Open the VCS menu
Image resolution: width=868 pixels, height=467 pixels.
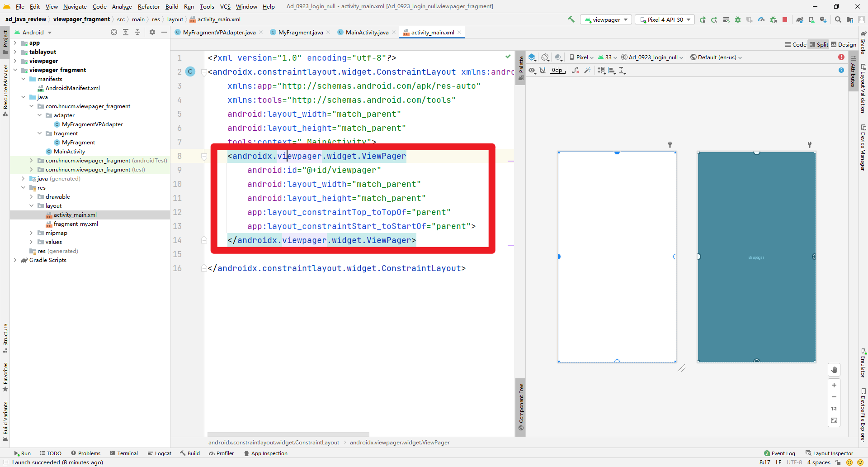tap(225, 6)
